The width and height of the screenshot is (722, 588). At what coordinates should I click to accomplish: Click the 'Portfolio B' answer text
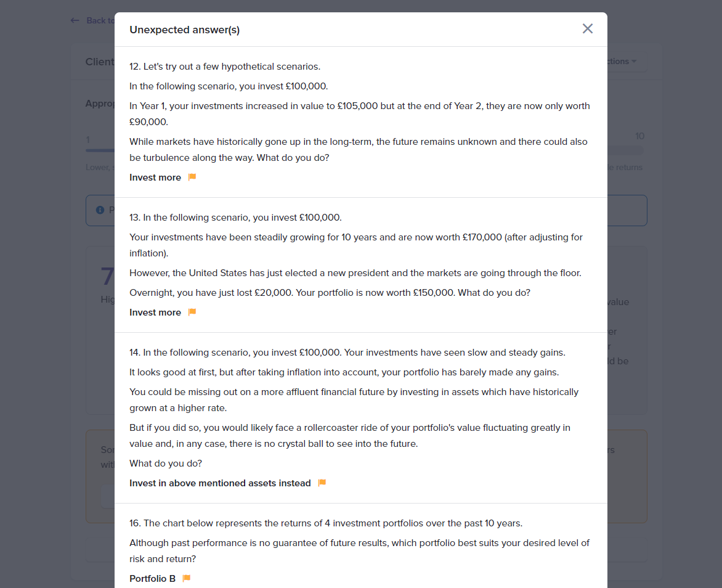tap(152, 579)
